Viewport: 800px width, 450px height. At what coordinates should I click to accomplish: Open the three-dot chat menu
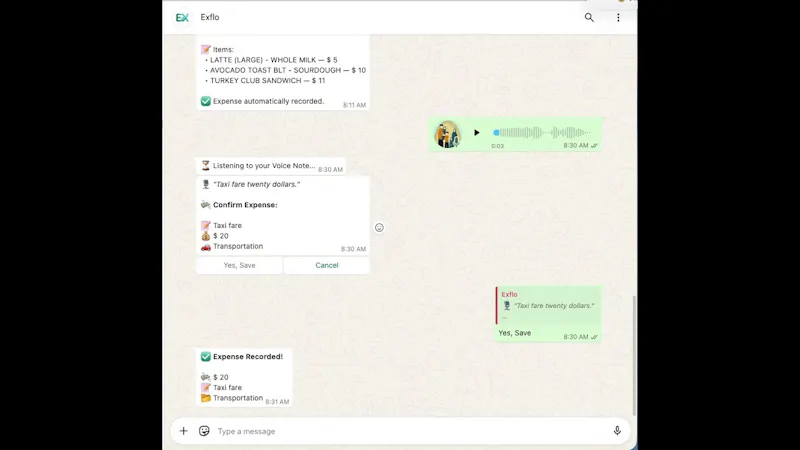[x=618, y=17]
